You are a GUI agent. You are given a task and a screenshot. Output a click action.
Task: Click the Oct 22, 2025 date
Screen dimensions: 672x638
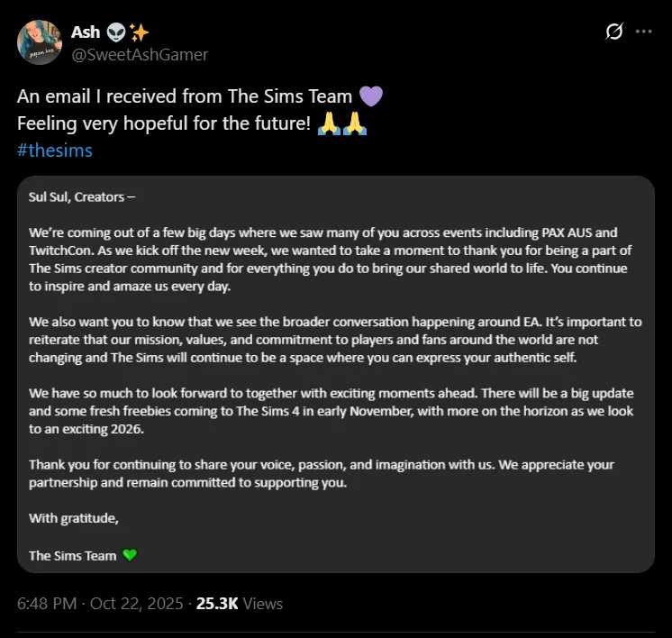tap(136, 603)
